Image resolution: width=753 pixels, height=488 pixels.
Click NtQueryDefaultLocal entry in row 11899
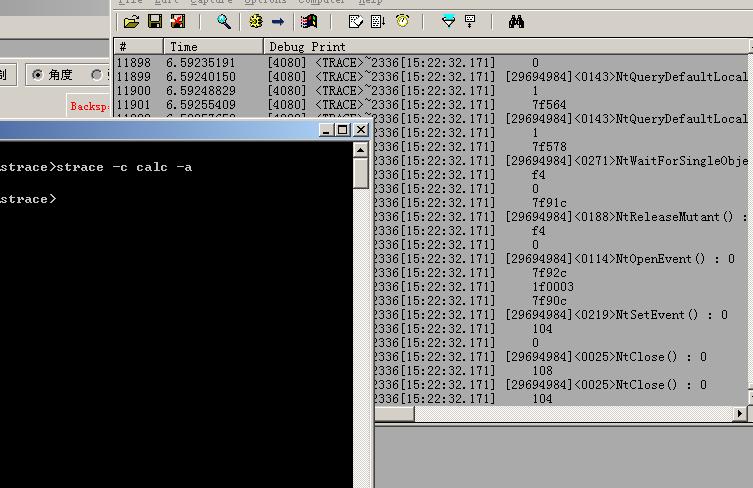tap(627, 76)
